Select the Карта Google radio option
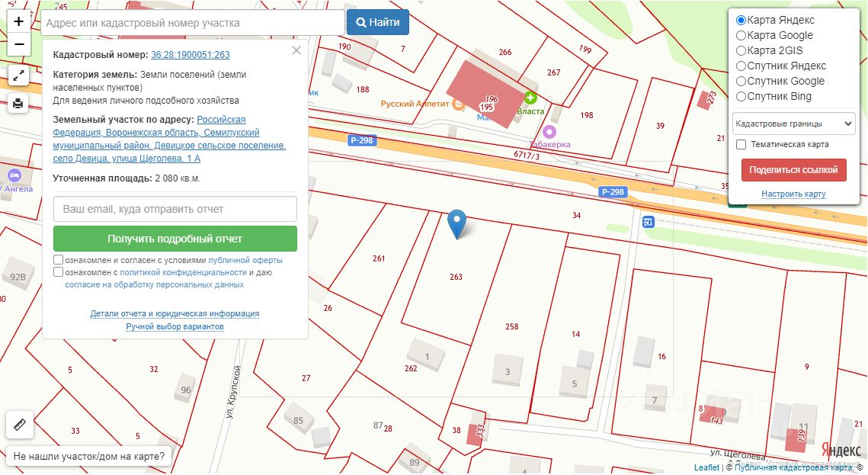The width and height of the screenshot is (868, 475). coord(741,35)
